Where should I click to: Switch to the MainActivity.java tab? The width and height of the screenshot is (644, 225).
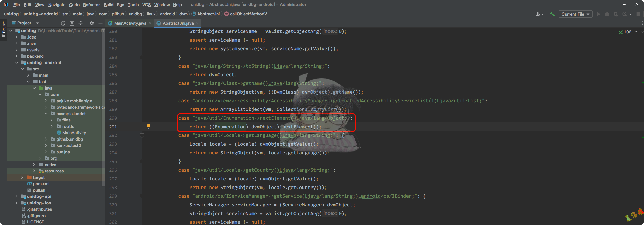[130, 23]
